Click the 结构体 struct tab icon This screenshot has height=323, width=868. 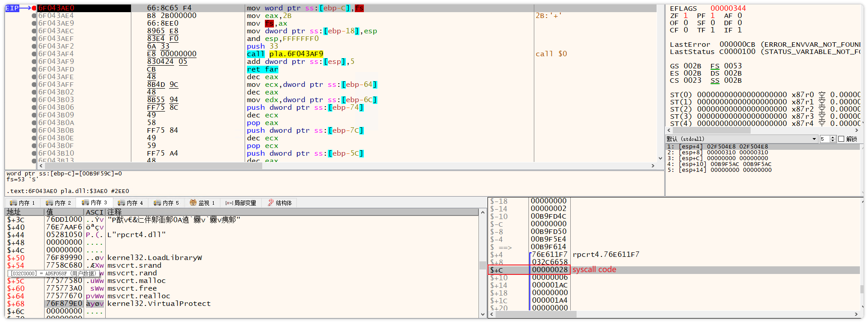[270, 203]
